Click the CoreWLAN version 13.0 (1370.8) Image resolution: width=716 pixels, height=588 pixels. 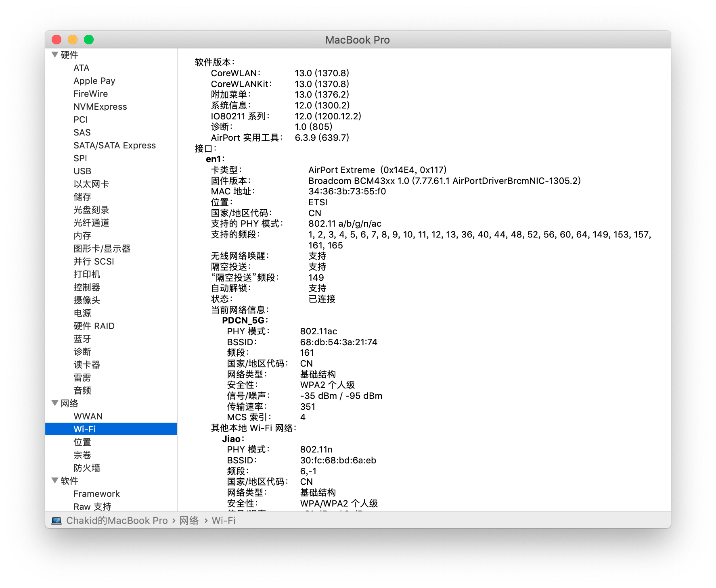[322, 73]
